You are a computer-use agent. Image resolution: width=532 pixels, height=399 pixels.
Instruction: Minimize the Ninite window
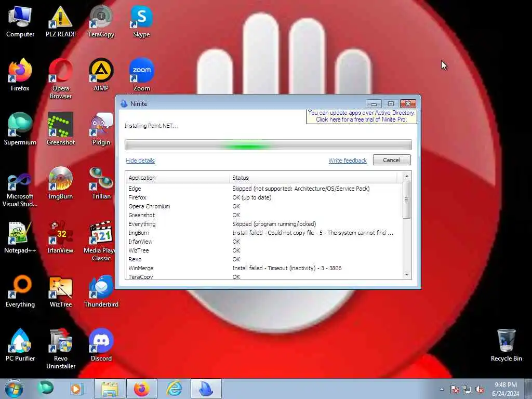[x=374, y=103]
